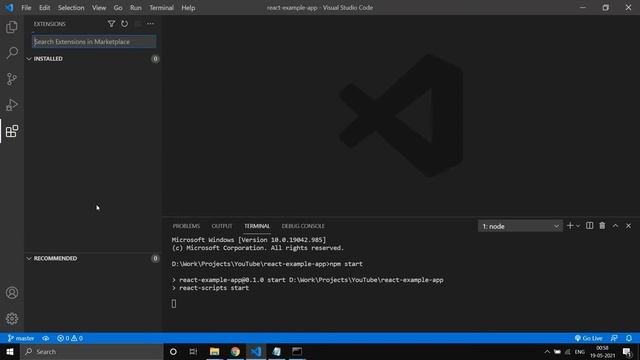
Task: Open feedback icon in status bar
Action: (x=614, y=338)
